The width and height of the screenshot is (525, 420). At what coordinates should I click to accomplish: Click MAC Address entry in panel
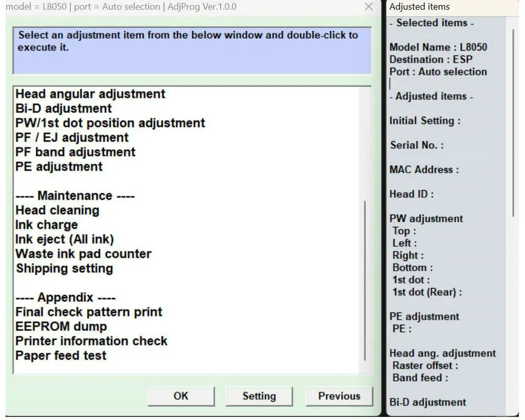(424, 170)
